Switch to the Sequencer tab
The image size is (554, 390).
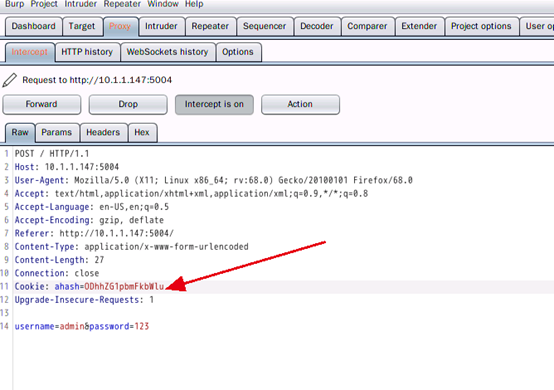point(265,26)
